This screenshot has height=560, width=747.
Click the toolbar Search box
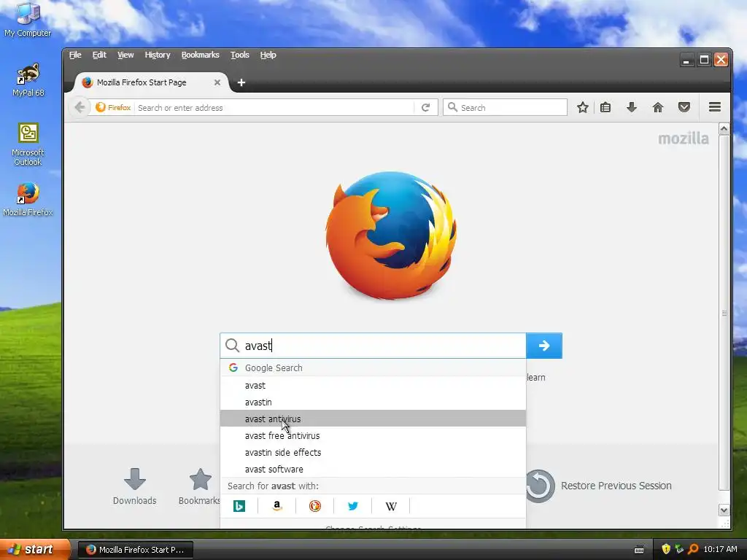(x=505, y=108)
